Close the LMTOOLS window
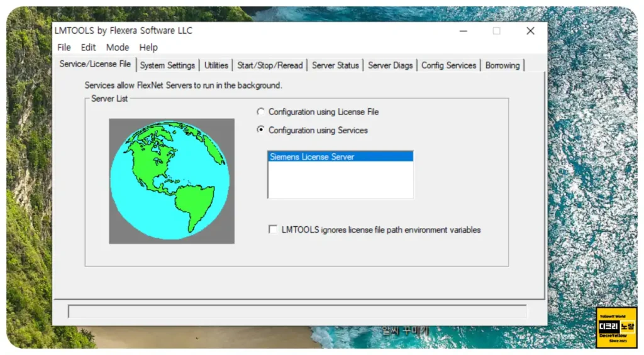The width and height of the screenshot is (644, 355). (x=530, y=31)
